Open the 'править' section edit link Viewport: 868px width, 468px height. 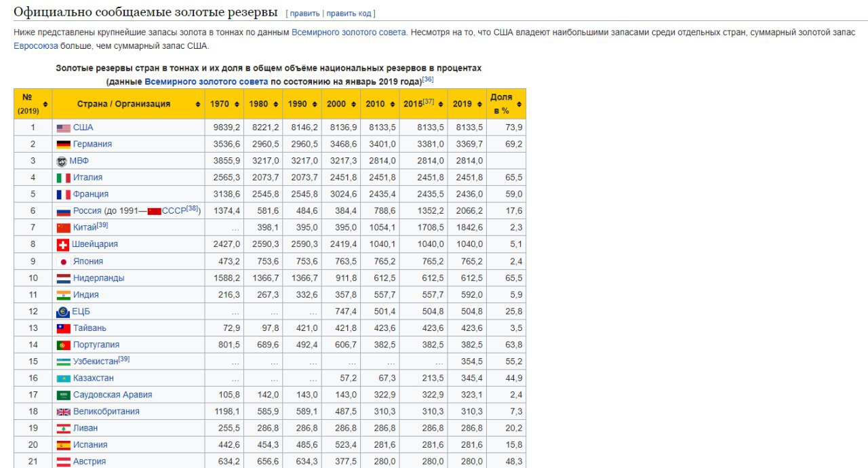point(305,14)
